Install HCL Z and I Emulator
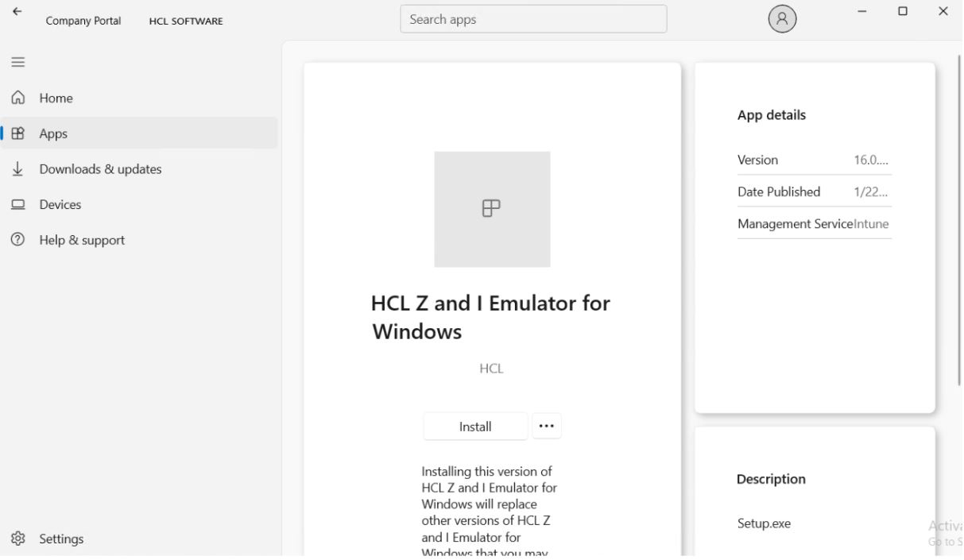This screenshot has width=964, height=560. 475,427
